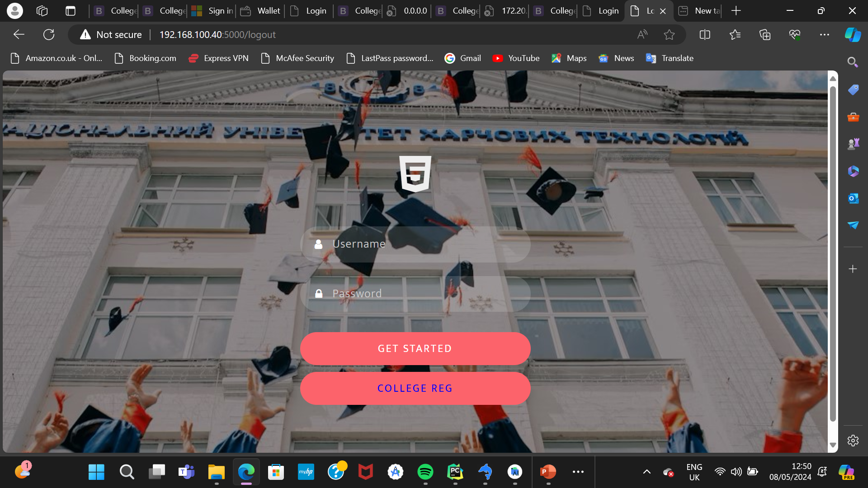
Task: Open the Copilot sidebar icon
Action: click(x=853, y=35)
